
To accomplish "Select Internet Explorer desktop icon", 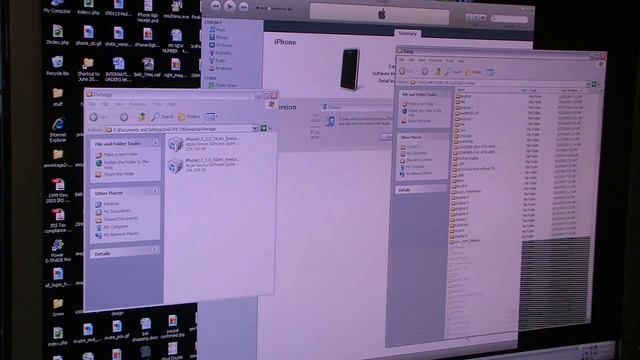I will (x=58, y=130).
